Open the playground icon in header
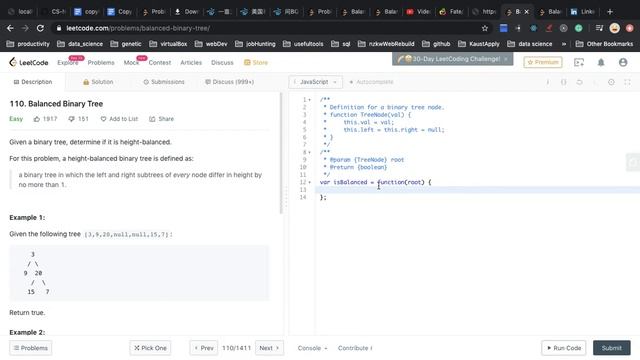 point(579,62)
